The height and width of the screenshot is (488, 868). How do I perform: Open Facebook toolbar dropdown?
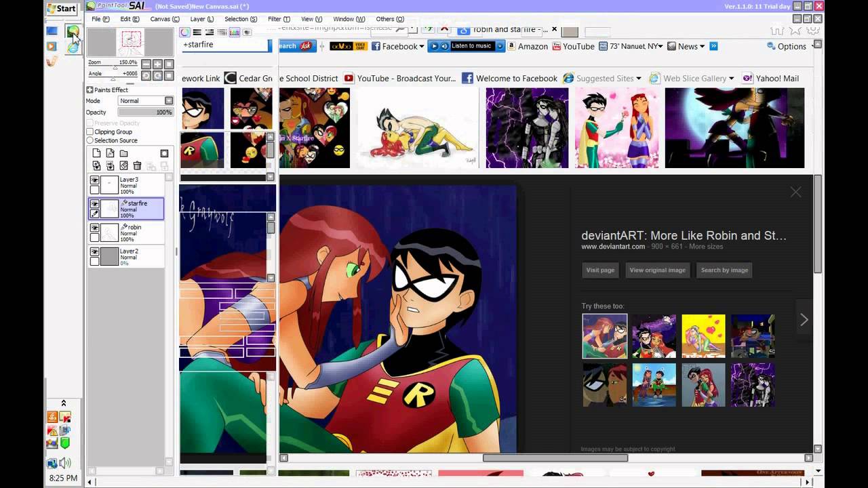pyautogui.click(x=421, y=46)
